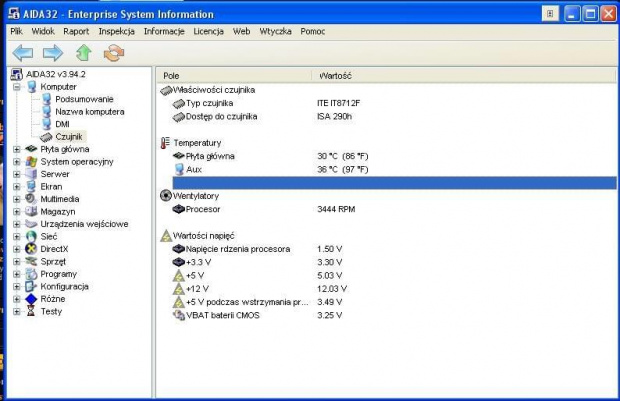Click the Ekran monitor icon
The width and height of the screenshot is (620, 401).
click(31, 187)
